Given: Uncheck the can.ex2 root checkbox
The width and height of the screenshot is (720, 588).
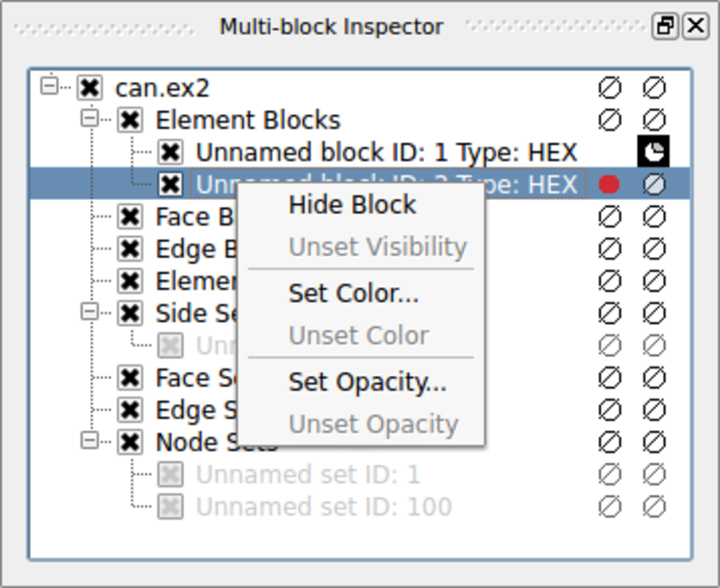Looking at the screenshot, I should (x=89, y=88).
